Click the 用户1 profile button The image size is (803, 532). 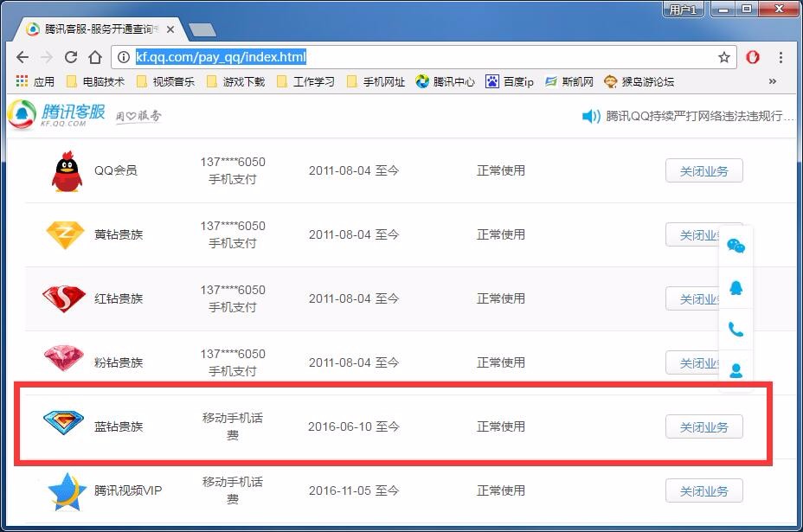tap(684, 10)
